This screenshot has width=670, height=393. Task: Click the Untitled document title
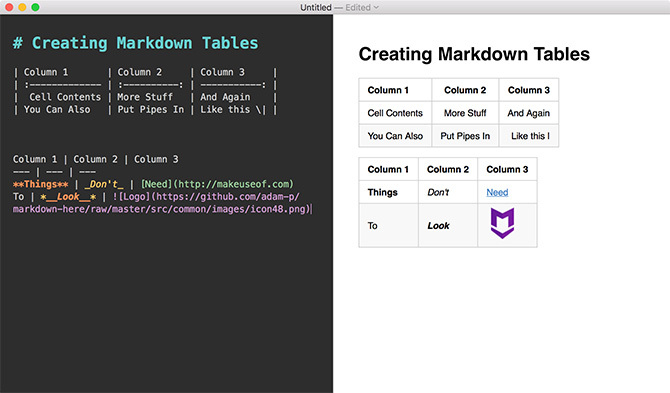tap(315, 7)
